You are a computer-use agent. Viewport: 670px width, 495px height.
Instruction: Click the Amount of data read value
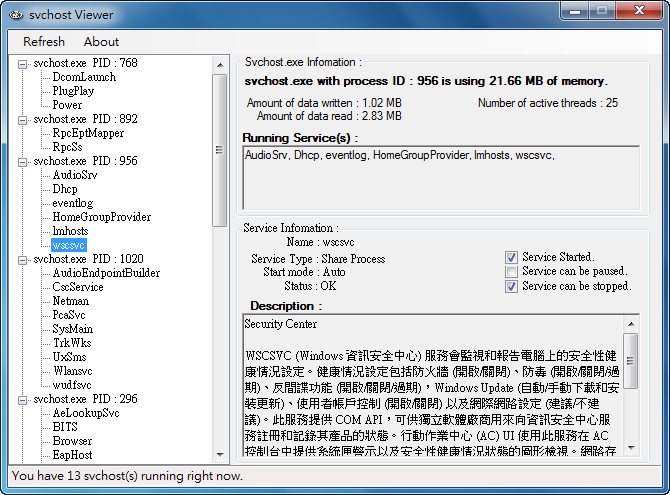pyautogui.click(x=382, y=116)
